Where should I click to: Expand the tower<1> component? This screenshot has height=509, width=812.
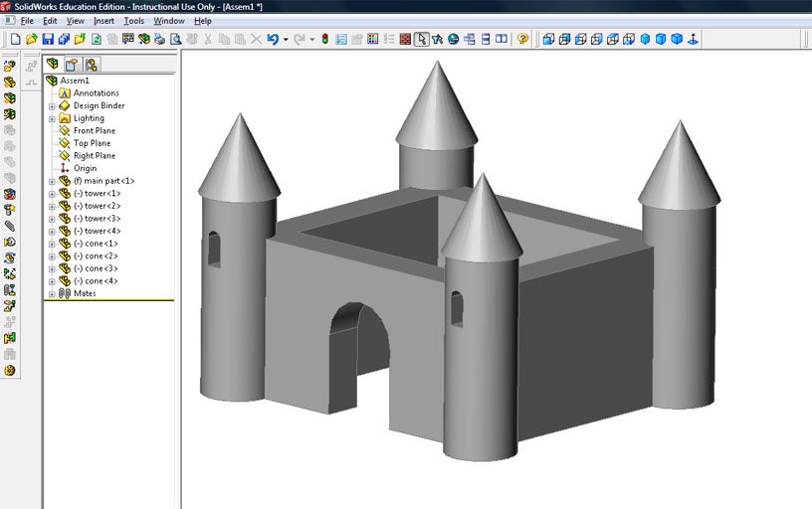pyautogui.click(x=52, y=194)
